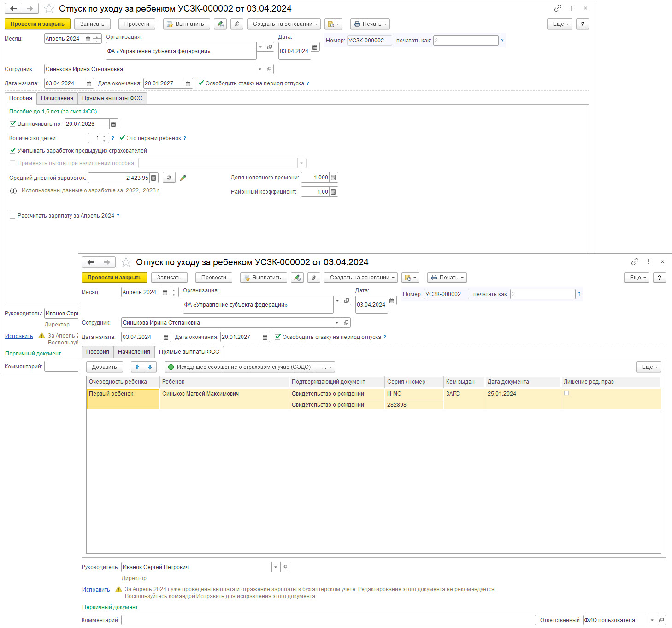Click attachment paperclip icon in the rear window
Screen dimensions: 672x628
pos(237,24)
